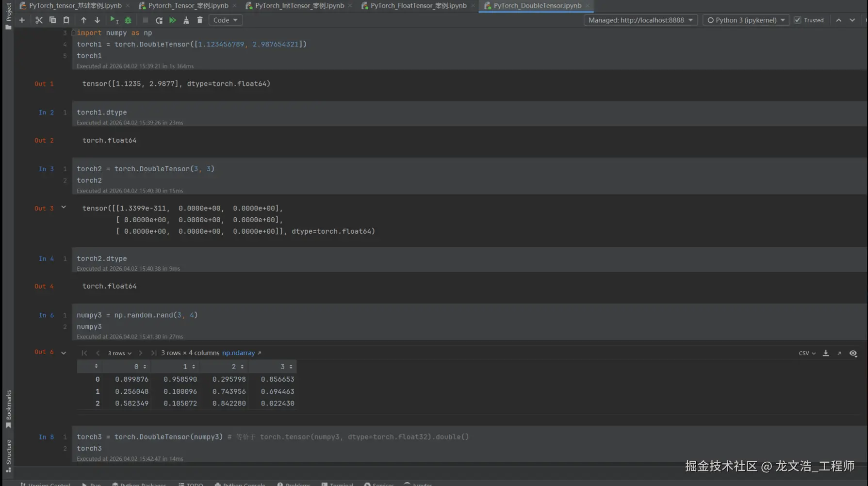868x486 pixels.
Task: Select table cell value 0.743956
Action: pyautogui.click(x=229, y=391)
